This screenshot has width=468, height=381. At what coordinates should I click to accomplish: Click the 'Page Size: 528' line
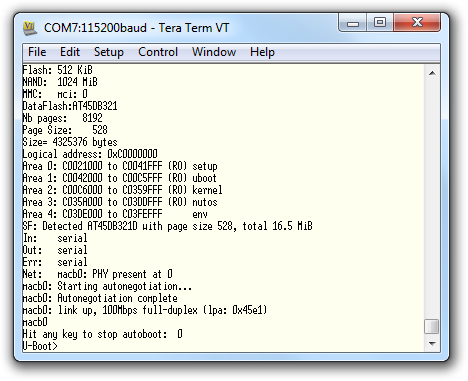[x=65, y=130]
